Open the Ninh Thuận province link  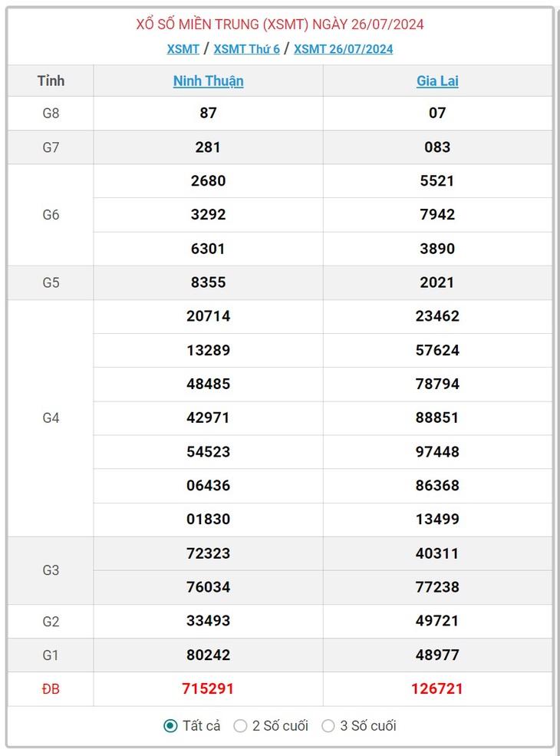pyautogui.click(x=208, y=81)
